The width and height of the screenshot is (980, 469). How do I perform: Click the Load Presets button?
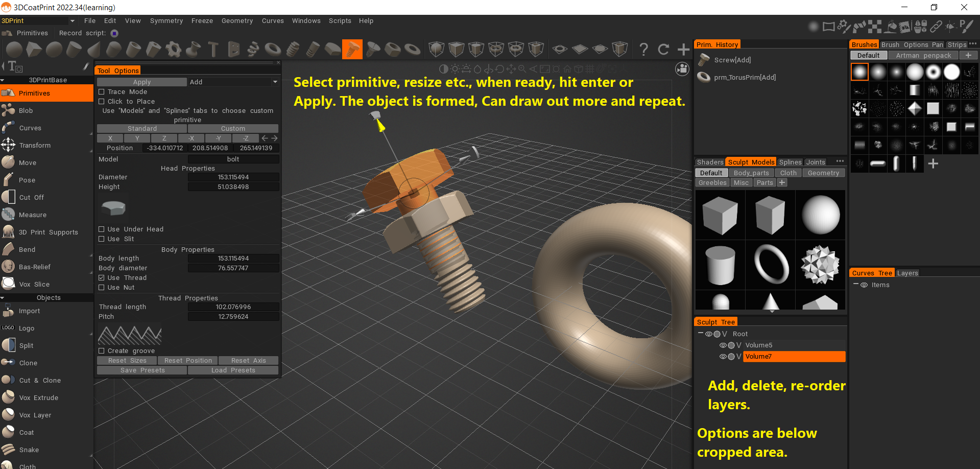pos(233,370)
